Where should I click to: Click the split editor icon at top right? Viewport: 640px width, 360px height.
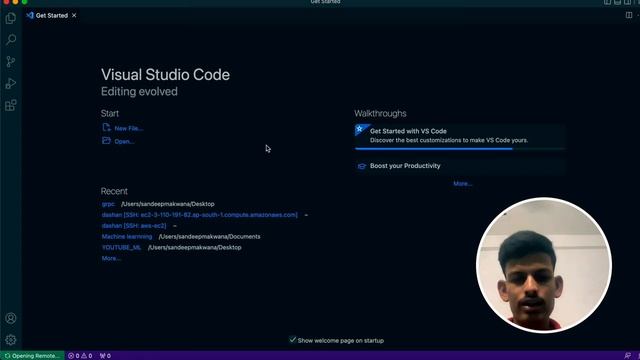tap(629, 15)
